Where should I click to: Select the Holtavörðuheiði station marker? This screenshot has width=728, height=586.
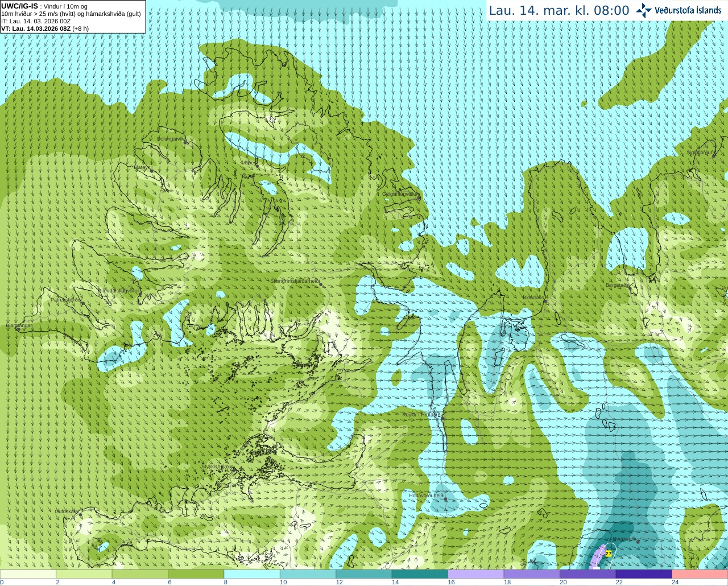tap(445, 500)
